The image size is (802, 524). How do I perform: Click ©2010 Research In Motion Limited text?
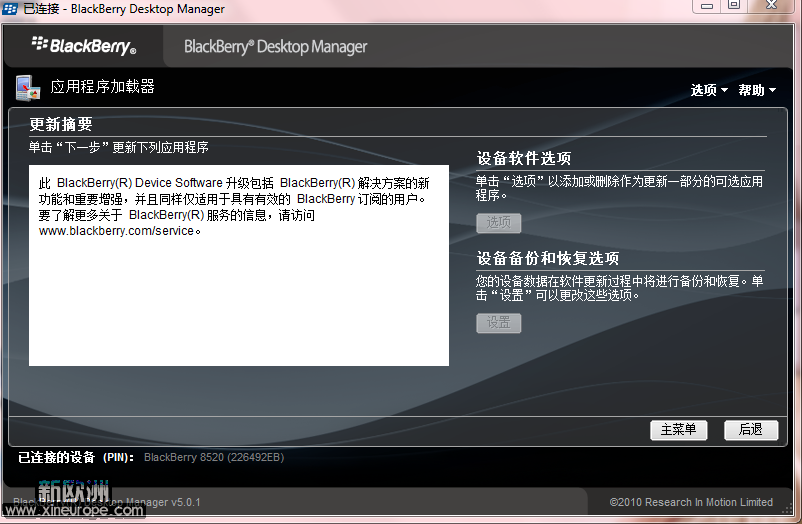pos(691,502)
